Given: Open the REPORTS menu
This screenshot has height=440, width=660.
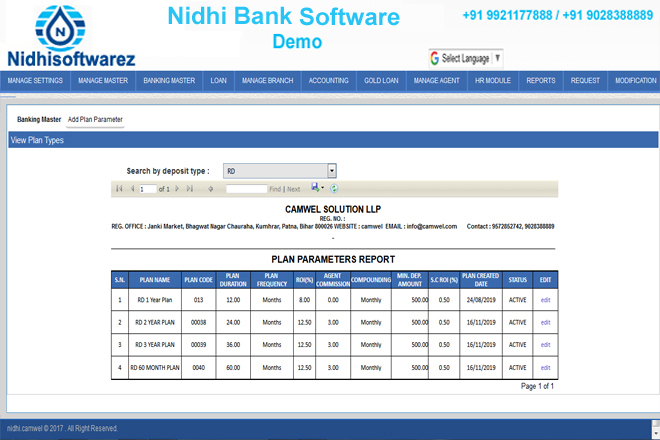Looking at the screenshot, I should 541,81.
